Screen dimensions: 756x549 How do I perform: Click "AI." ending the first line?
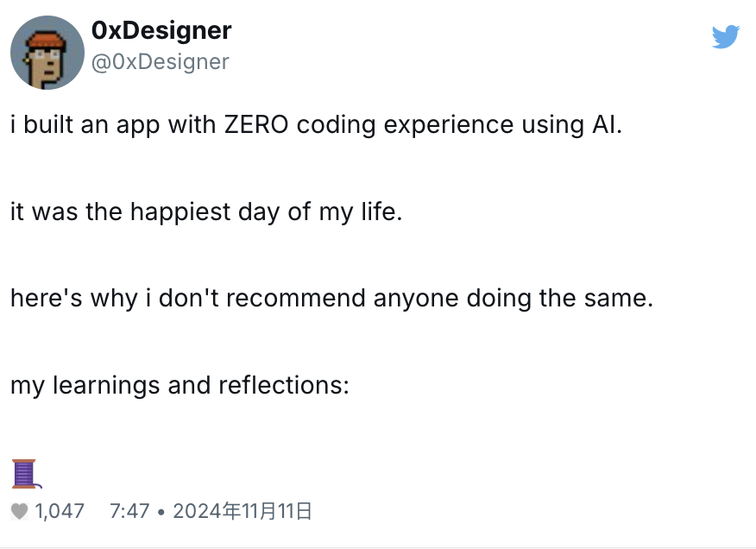606,124
